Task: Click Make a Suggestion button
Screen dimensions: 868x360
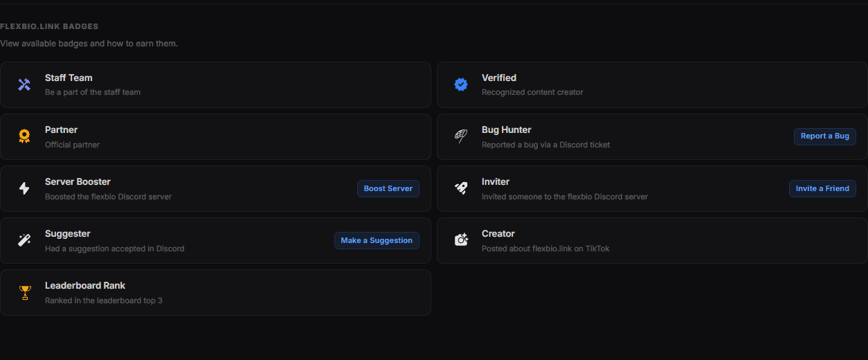Action: pyautogui.click(x=377, y=240)
